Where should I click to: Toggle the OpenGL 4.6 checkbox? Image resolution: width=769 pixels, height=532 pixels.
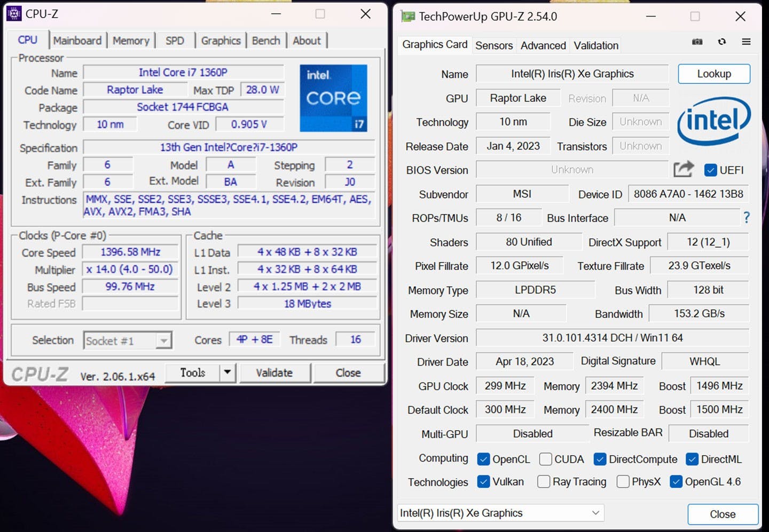pos(676,481)
